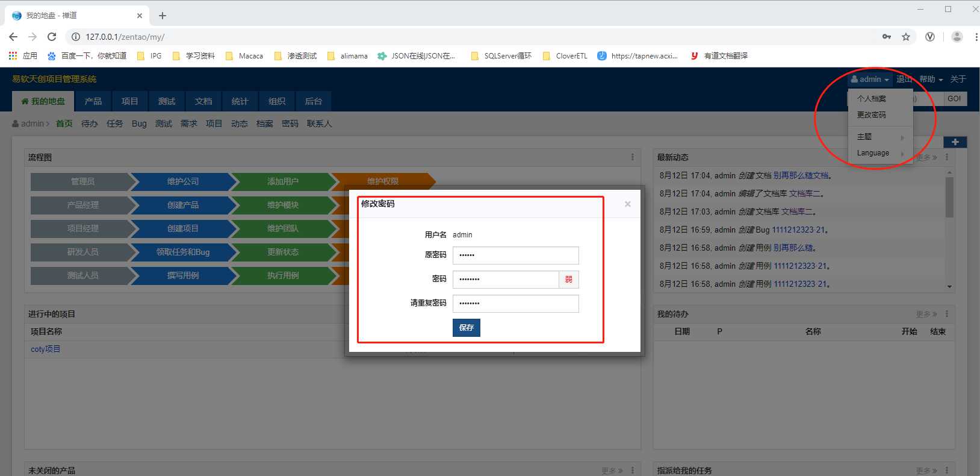Switch to the 产品 main tab
Image resolution: width=980 pixels, height=476 pixels.
(x=93, y=101)
